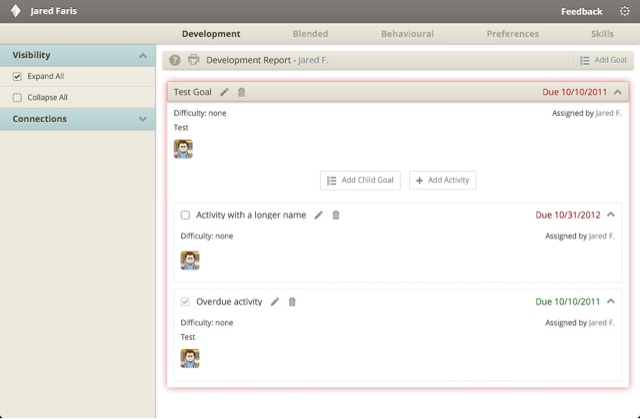
Task: Click avatar in 'Activity with a longer name'
Action: (x=190, y=260)
